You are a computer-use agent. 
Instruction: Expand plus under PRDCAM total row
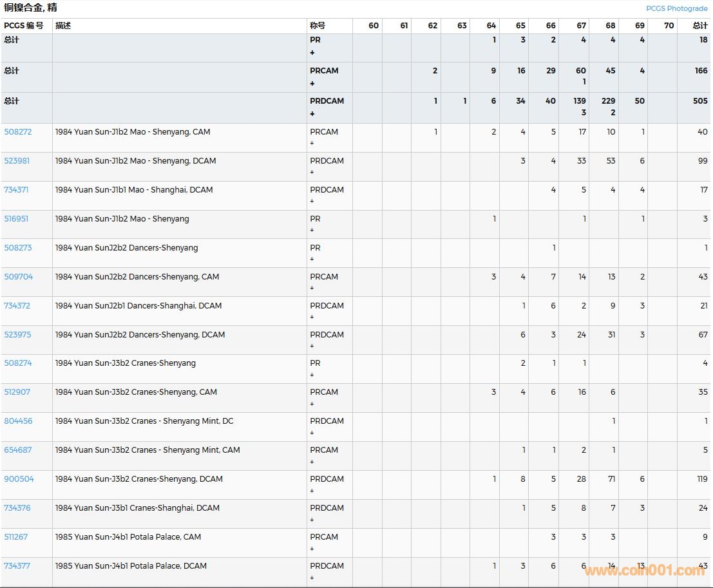312,114
